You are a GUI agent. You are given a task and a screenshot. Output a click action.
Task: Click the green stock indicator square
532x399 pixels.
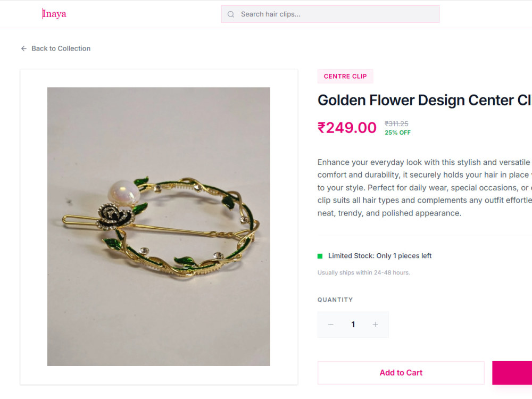pos(320,256)
